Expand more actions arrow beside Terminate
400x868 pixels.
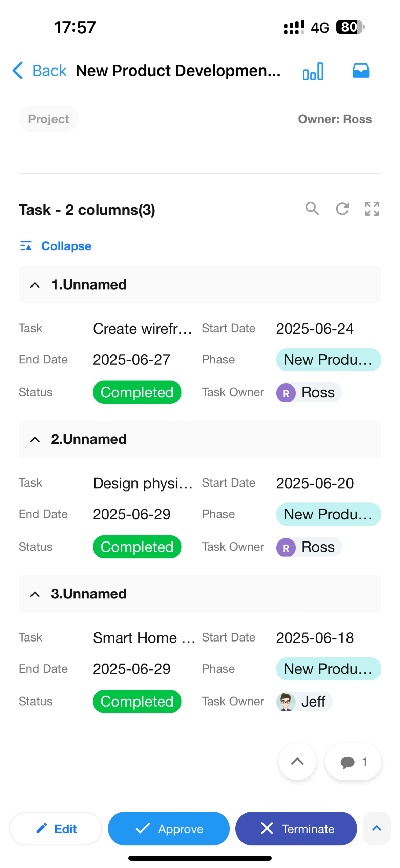tap(376, 828)
